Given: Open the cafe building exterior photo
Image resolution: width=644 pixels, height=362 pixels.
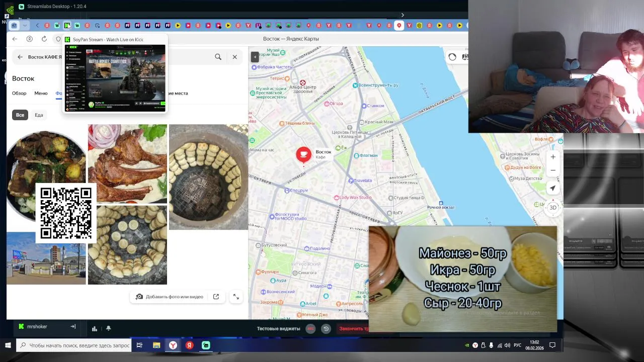Looking at the screenshot, I should 46,258.
